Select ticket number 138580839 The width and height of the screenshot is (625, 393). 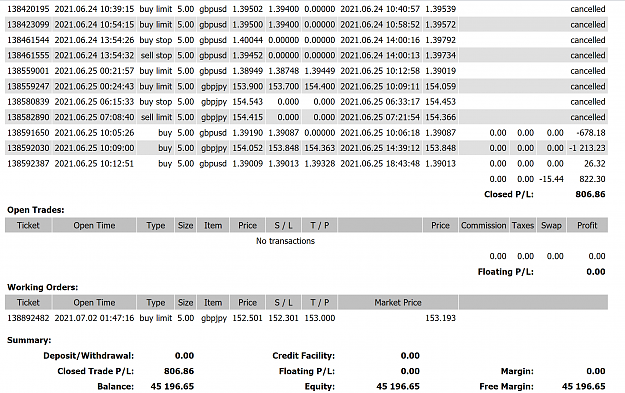click(28, 102)
